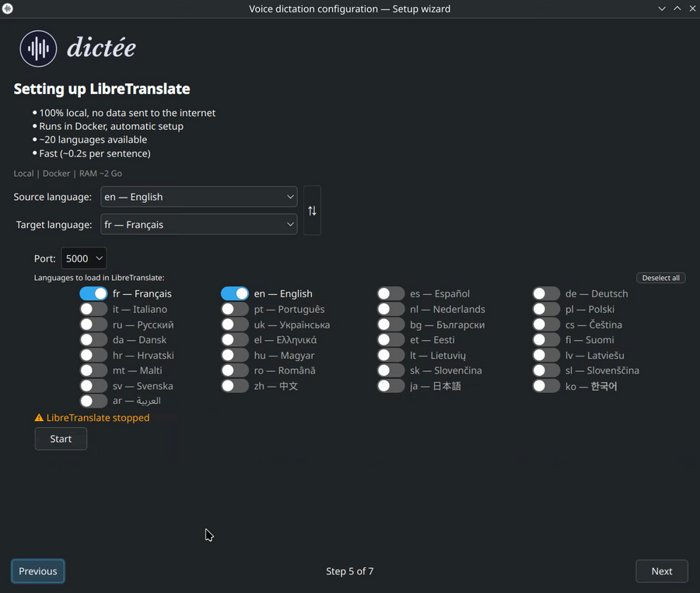This screenshot has height=593, width=700.
Task: Disable the en — English toggle
Action: coord(235,293)
